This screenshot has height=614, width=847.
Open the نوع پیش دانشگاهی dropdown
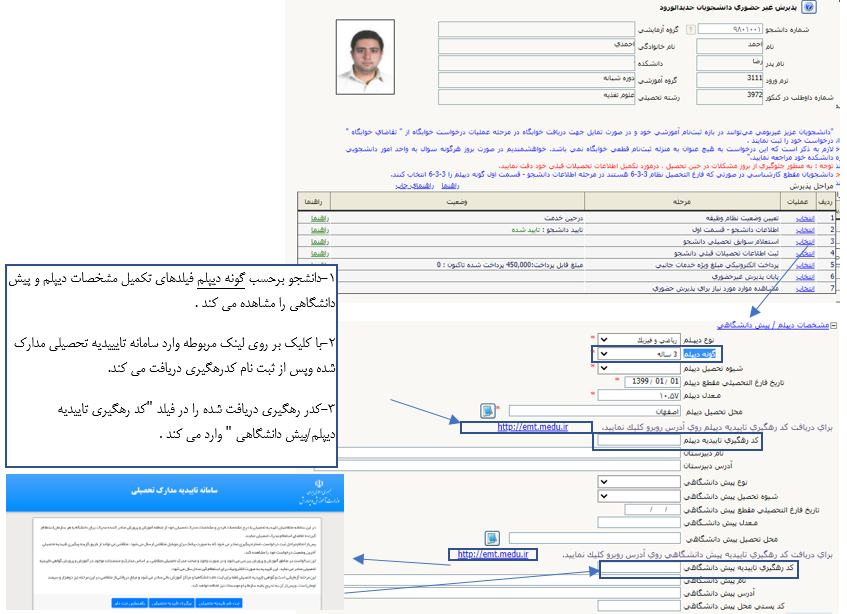pos(638,482)
